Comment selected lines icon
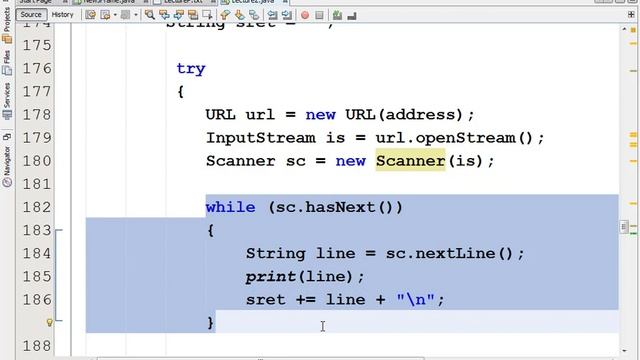Screen dimensions: 640x360 tap(337, 16)
